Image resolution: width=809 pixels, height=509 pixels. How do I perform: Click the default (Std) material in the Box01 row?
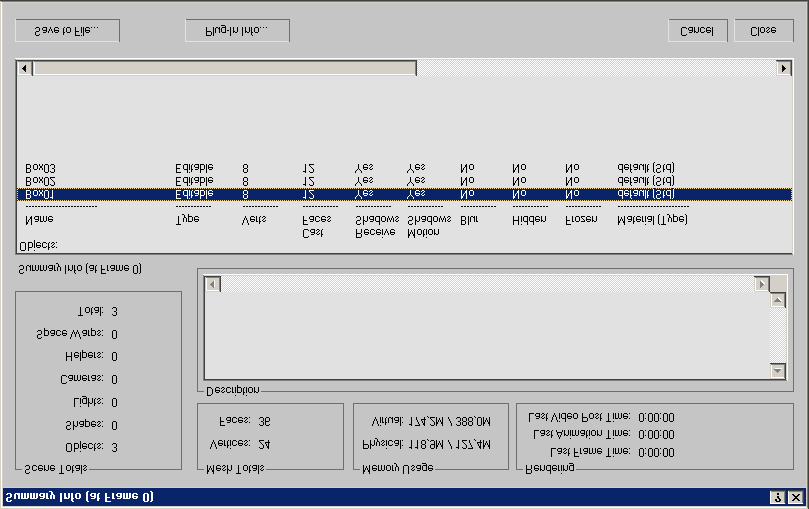click(x=646, y=194)
